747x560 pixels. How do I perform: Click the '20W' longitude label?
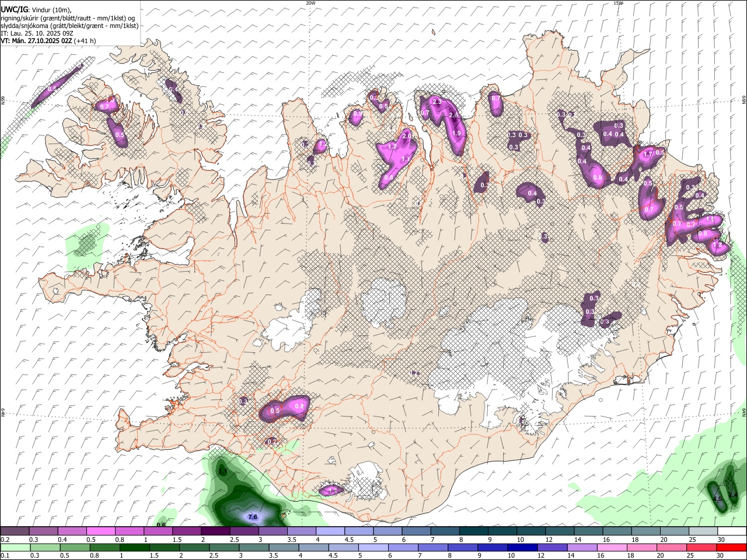coord(310,3)
